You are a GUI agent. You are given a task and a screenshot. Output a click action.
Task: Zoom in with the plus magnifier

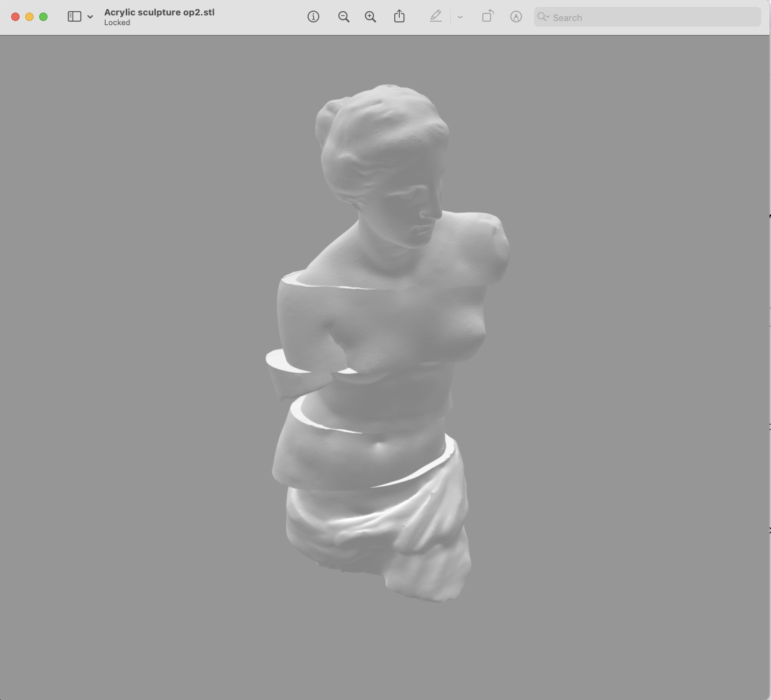(x=370, y=17)
